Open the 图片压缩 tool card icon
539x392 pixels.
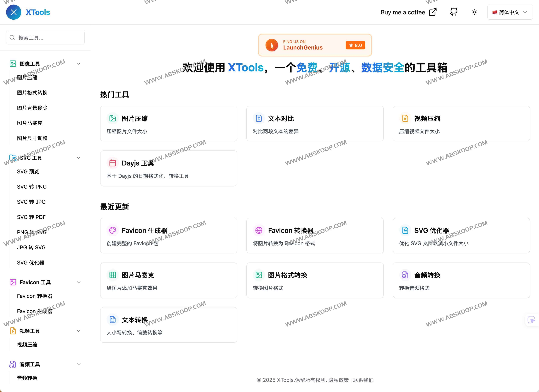pos(113,118)
